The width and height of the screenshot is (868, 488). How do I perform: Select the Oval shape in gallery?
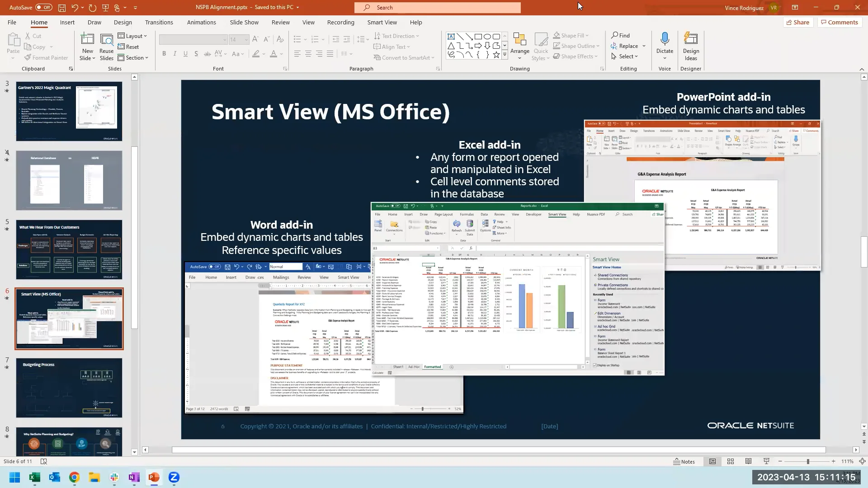(x=487, y=37)
